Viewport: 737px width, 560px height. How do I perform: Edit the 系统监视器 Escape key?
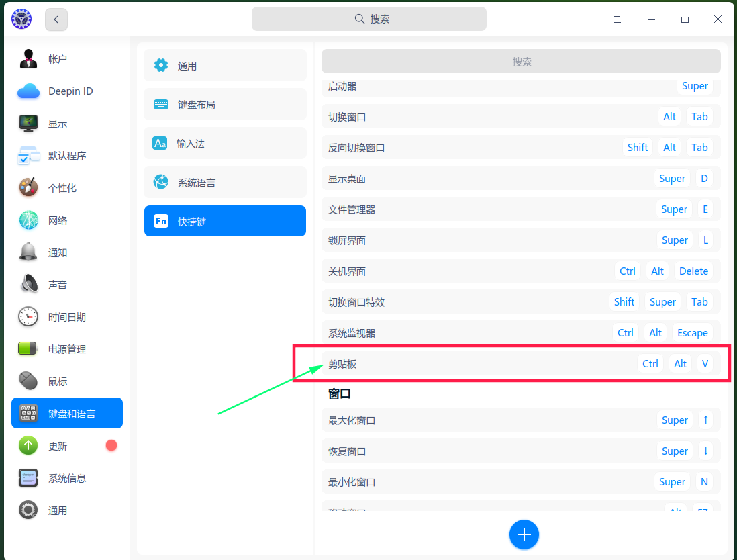[692, 333]
